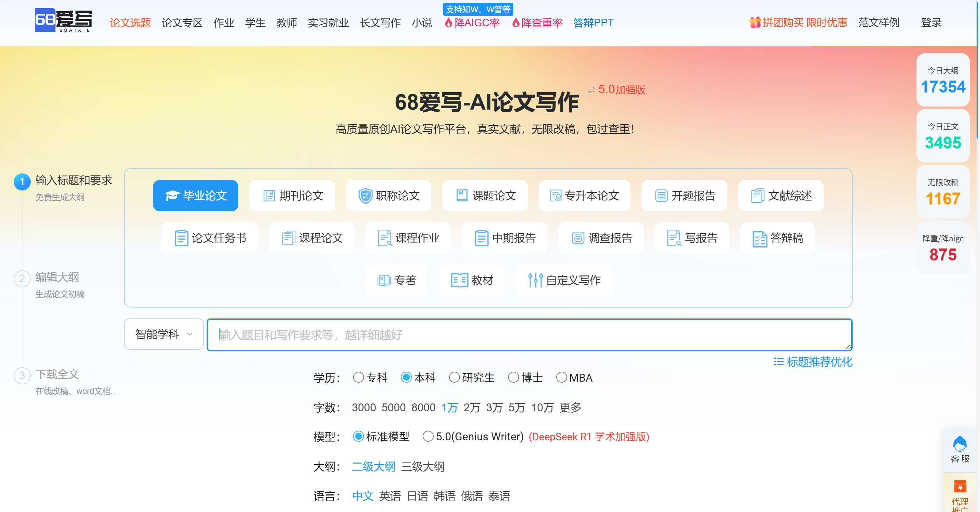This screenshot has height=512, width=980.
Task: Click the 68爱写 logo
Action: tap(64, 20)
